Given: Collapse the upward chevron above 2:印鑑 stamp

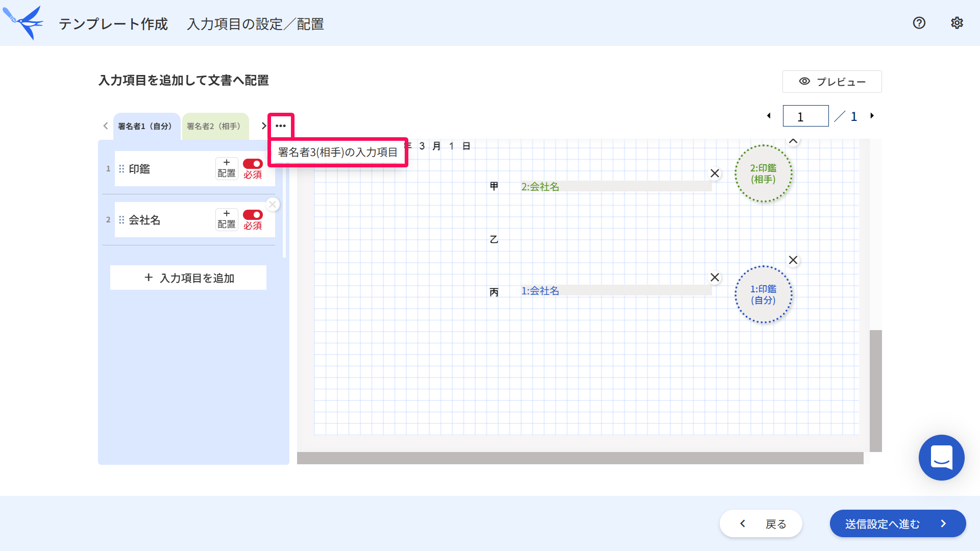Looking at the screenshot, I should (793, 141).
